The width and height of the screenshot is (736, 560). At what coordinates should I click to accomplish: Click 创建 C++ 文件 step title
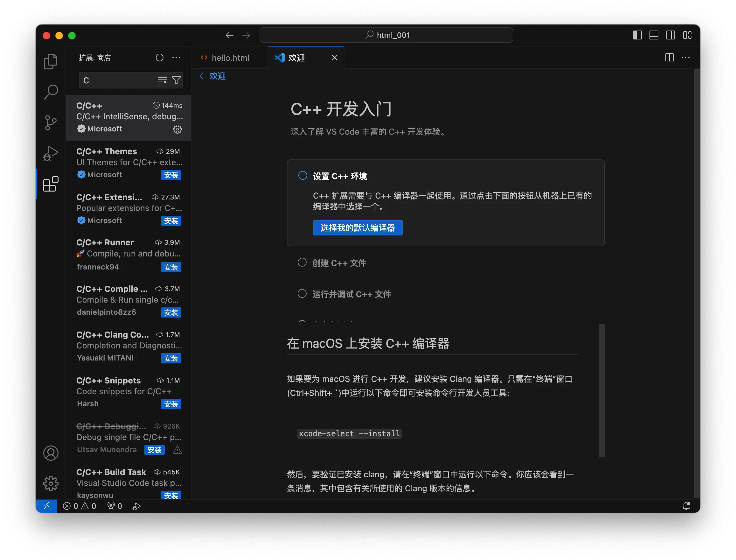[339, 263]
